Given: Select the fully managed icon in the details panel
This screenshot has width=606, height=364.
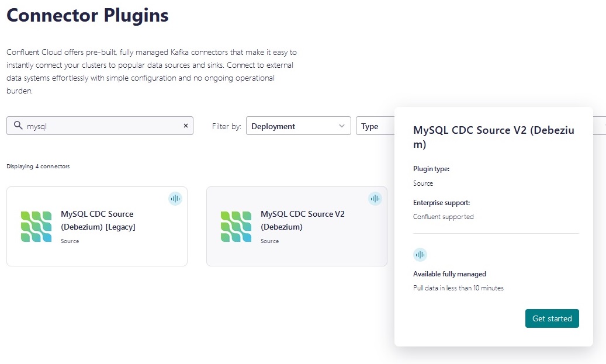Looking at the screenshot, I should pyautogui.click(x=420, y=255).
